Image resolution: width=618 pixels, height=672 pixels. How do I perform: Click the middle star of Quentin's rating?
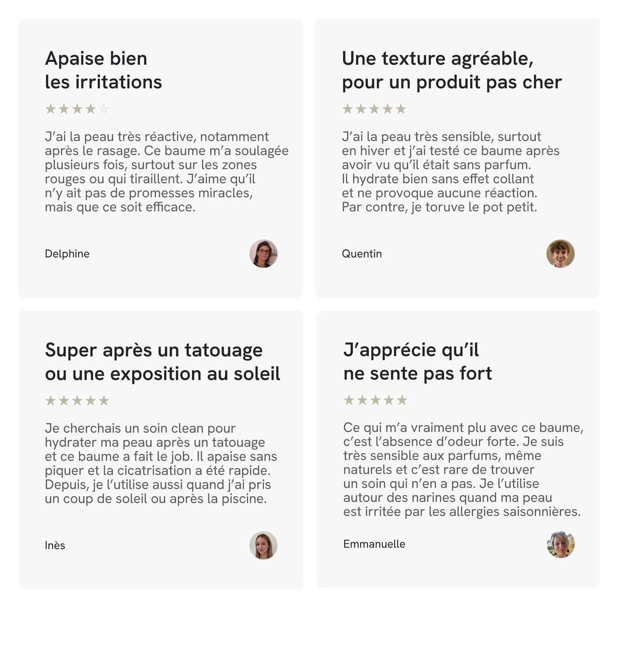coord(374,109)
